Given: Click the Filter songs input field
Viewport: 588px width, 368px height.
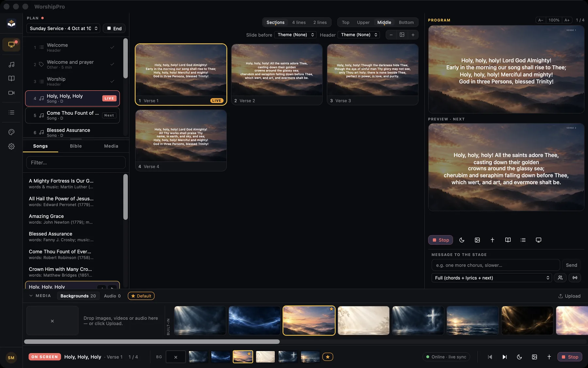Looking at the screenshot, I should [x=76, y=163].
